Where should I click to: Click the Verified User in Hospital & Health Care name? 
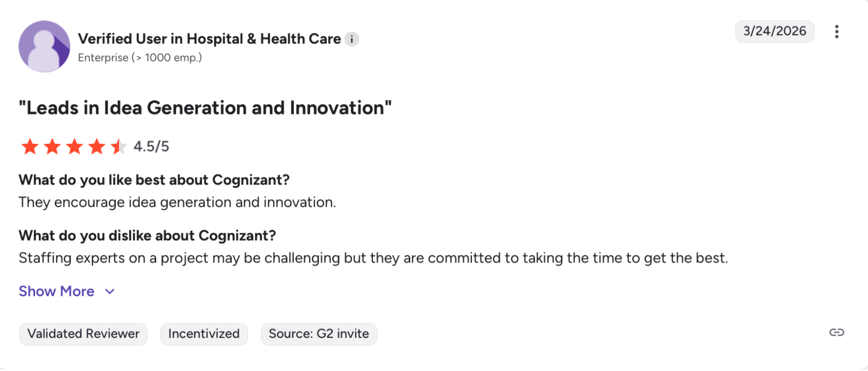click(209, 39)
